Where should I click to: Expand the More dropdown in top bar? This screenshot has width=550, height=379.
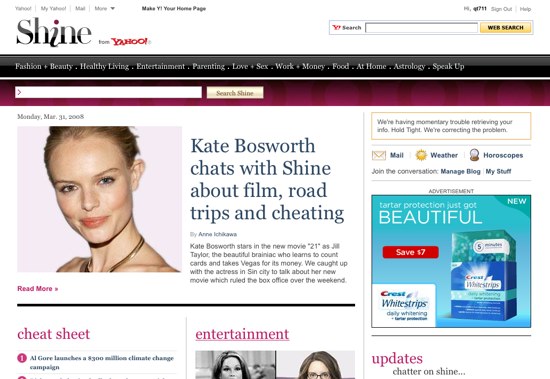click(x=105, y=8)
